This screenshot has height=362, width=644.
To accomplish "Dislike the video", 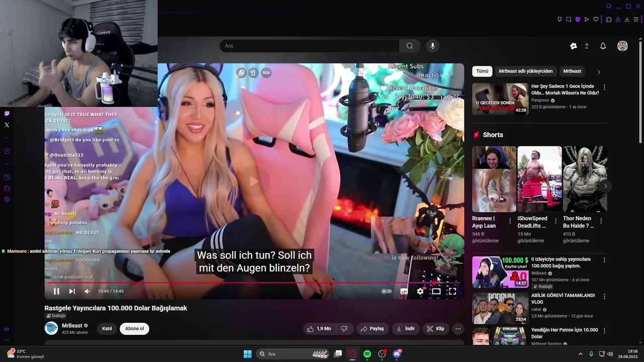I will [344, 329].
